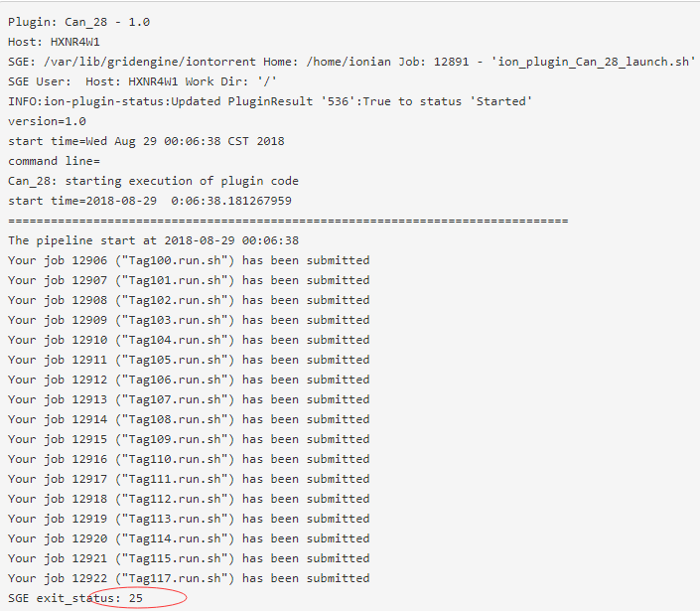Click the job 12910 Tag104.run.sh line
The width and height of the screenshot is (700, 611).
pos(189,340)
